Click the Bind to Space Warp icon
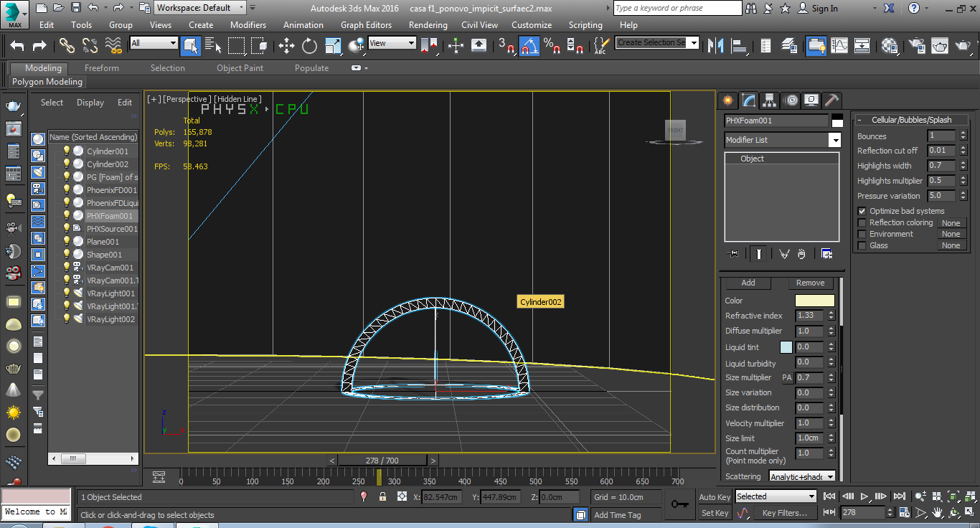 click(x=113, y=46)
